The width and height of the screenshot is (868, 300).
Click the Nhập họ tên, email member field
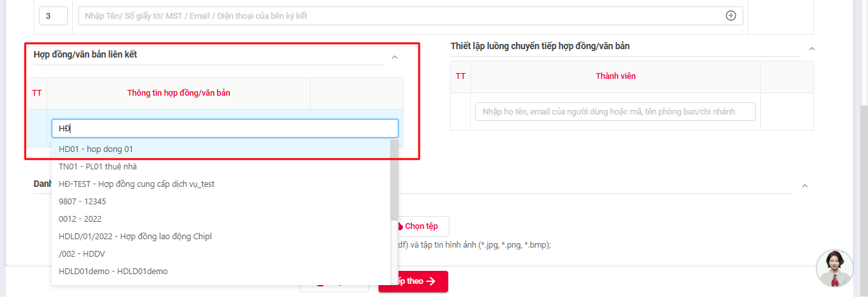click(615, 111)
